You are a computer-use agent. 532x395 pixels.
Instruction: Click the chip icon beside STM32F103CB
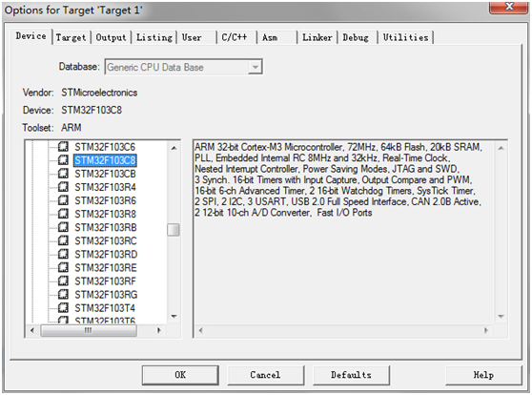(63, 174)
